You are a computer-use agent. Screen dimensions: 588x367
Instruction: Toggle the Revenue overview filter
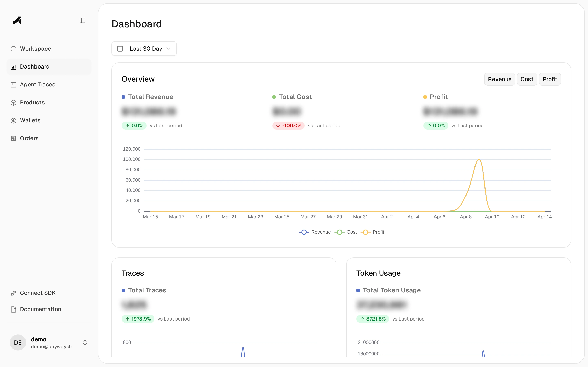point(500,79)
